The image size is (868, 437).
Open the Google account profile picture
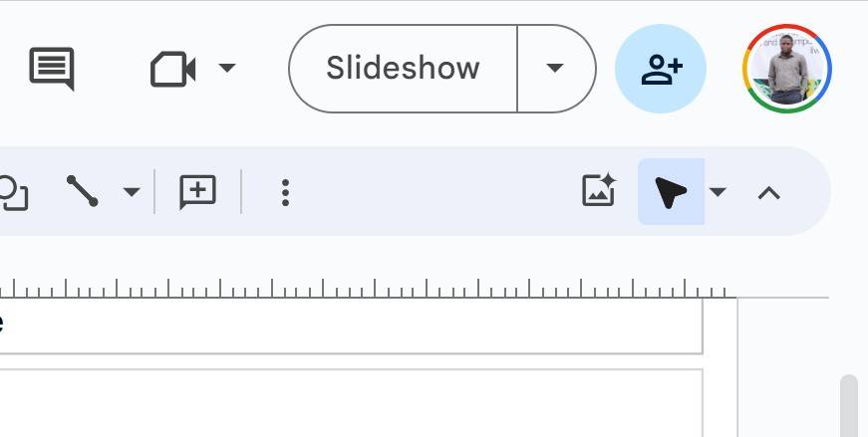pos(786,69)
